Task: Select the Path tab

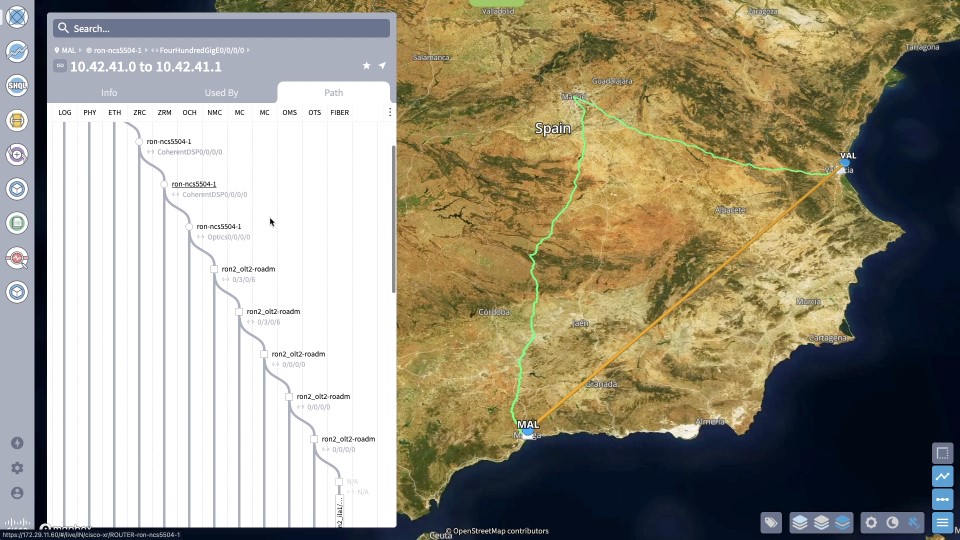Action: coord(334,92)
